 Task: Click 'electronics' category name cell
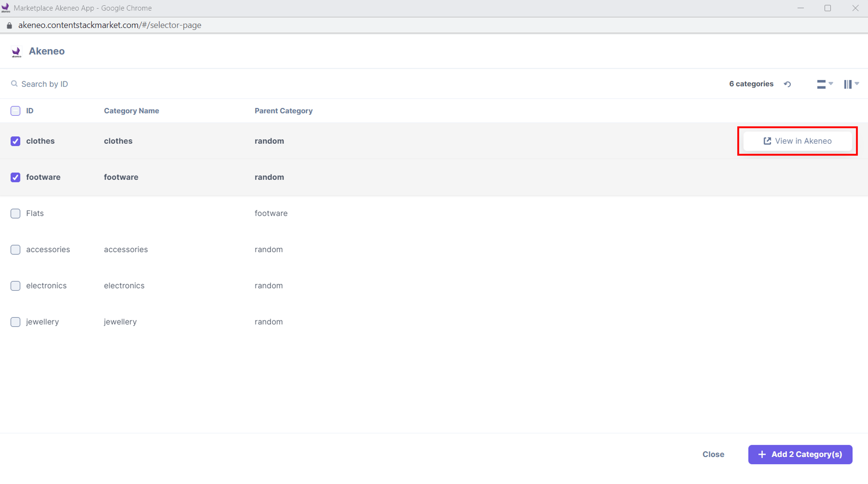point(124,286)
